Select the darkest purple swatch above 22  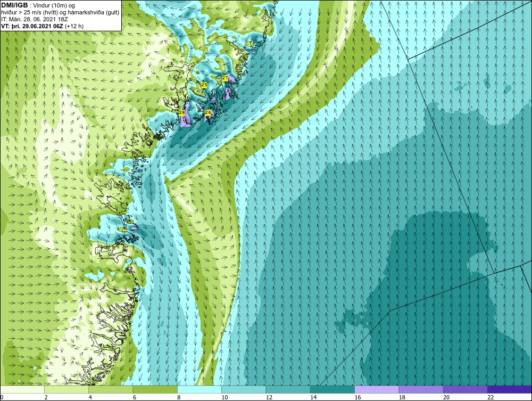click(510, 389)
